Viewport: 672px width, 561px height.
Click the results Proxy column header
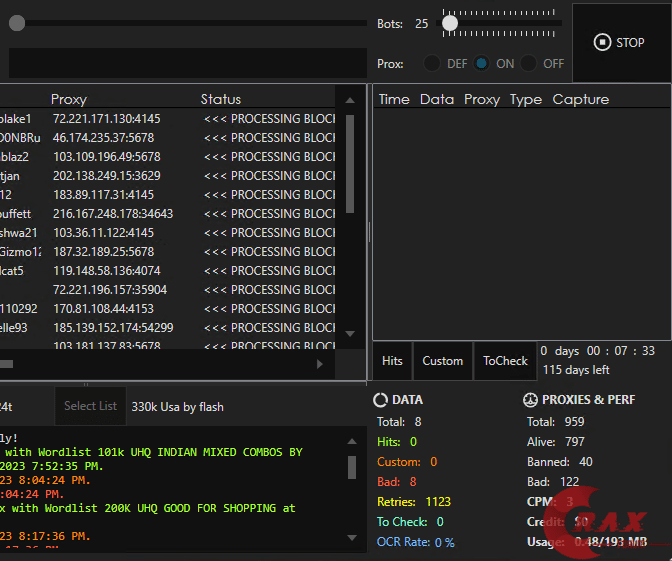coord(482,99)
